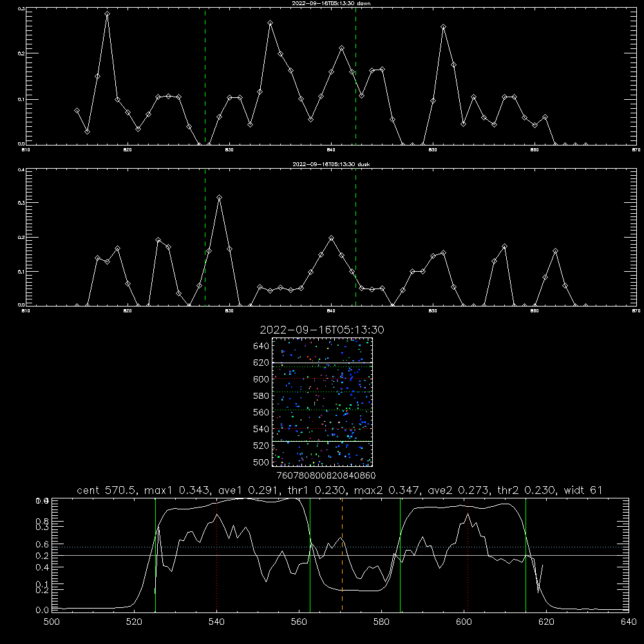The height and width of the screenshot is (644, 644).
Task: Click the tallest diamond marker in dawn plot
Action: [x=107, y=14]
